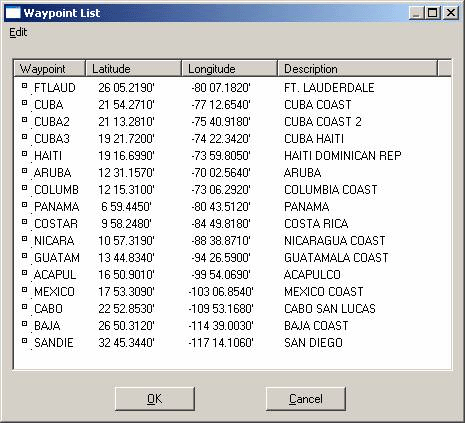
Task: Click the COLUMBIA COAST description
Action: (331, 190)
